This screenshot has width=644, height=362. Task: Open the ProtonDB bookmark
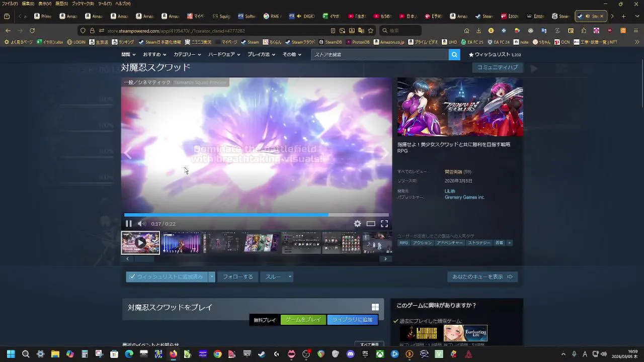[x=357, y=42]
